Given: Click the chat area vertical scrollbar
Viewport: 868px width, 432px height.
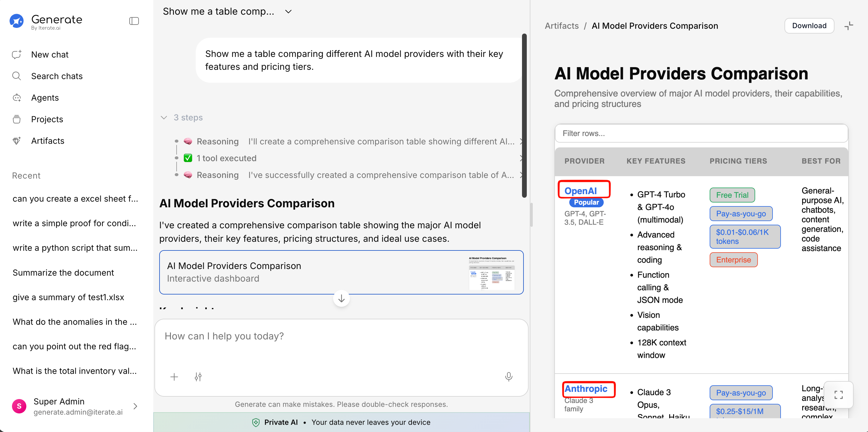Looking at the screenshot, I should (524, 115).
